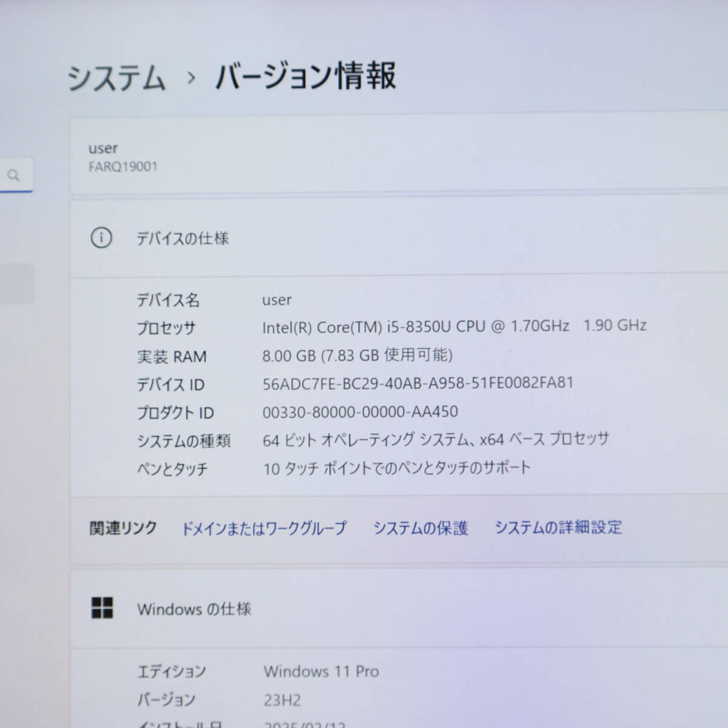Click the デバイス名 label

click(x=168, y=300)
